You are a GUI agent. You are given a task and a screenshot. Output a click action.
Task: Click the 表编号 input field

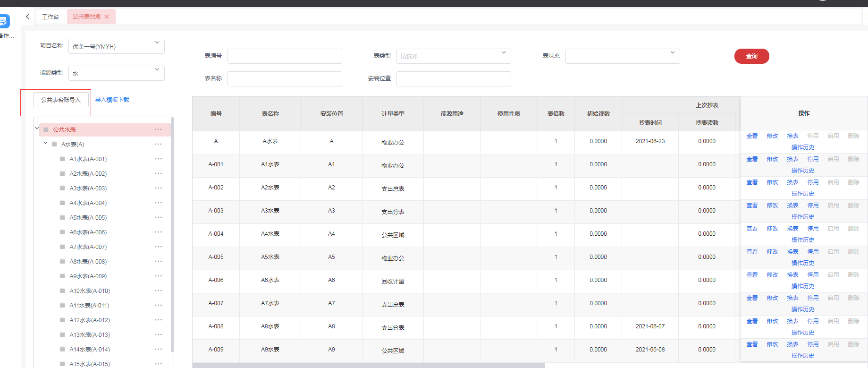[285, 56]
